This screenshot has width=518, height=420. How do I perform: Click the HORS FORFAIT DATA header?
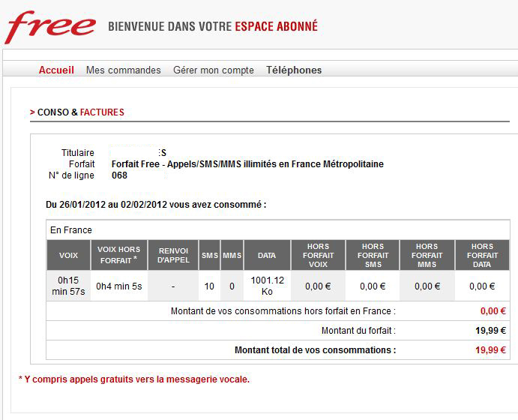pyautogui.click(x=482, y=255)
